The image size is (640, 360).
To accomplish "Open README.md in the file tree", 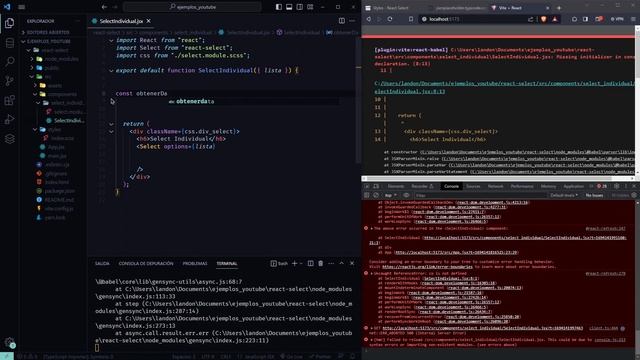I will click(56, 200).
